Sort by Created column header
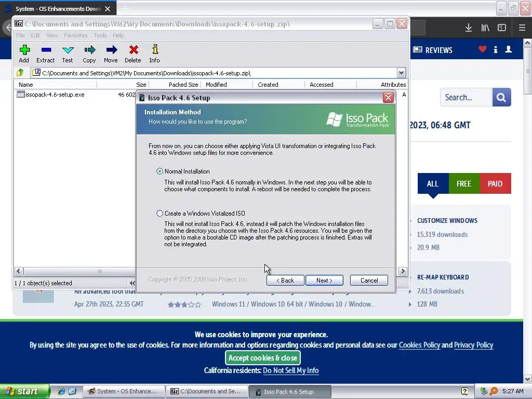532x399 pixels. 279,85
